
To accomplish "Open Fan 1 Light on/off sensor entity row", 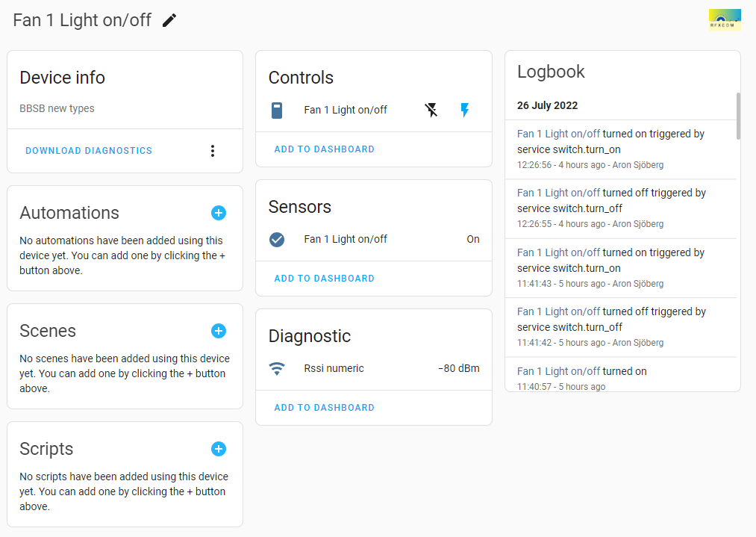I will 346,240.
